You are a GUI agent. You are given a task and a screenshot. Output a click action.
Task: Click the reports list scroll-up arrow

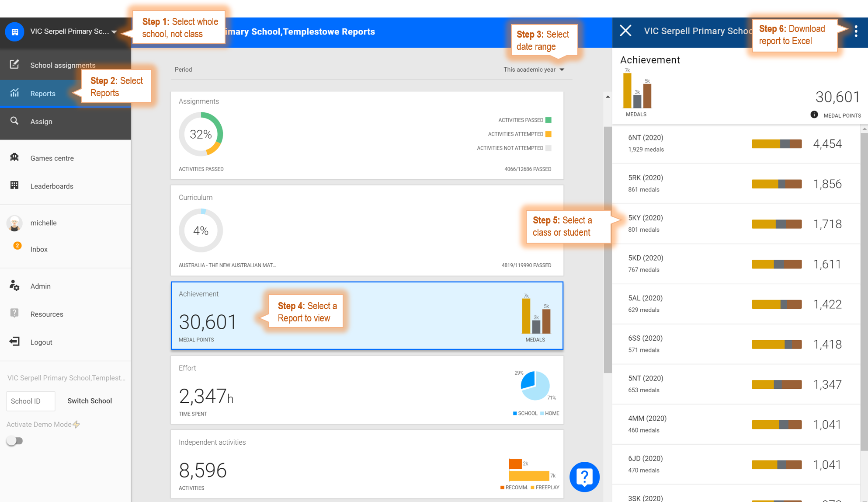pos(608,97)
